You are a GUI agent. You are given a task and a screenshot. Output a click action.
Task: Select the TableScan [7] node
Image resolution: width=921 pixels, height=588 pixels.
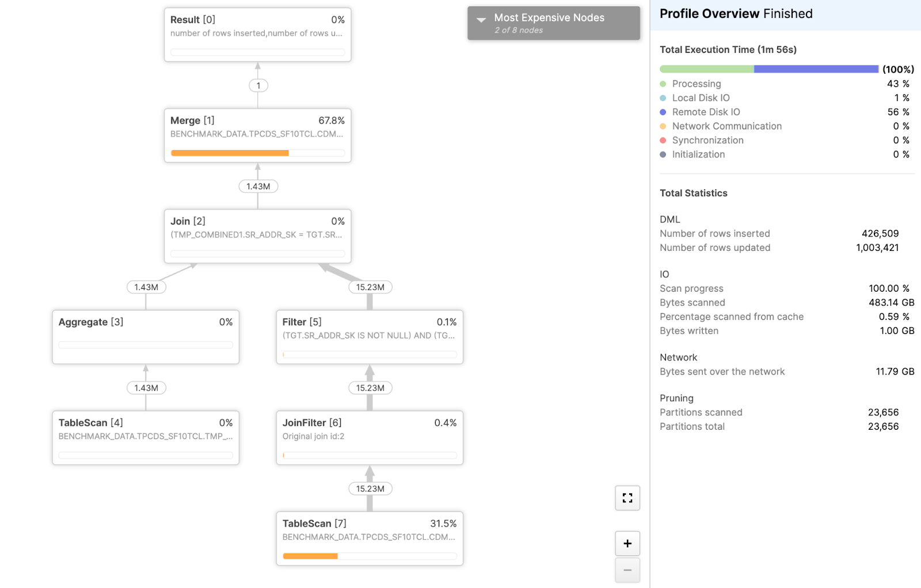pos(370,537)
